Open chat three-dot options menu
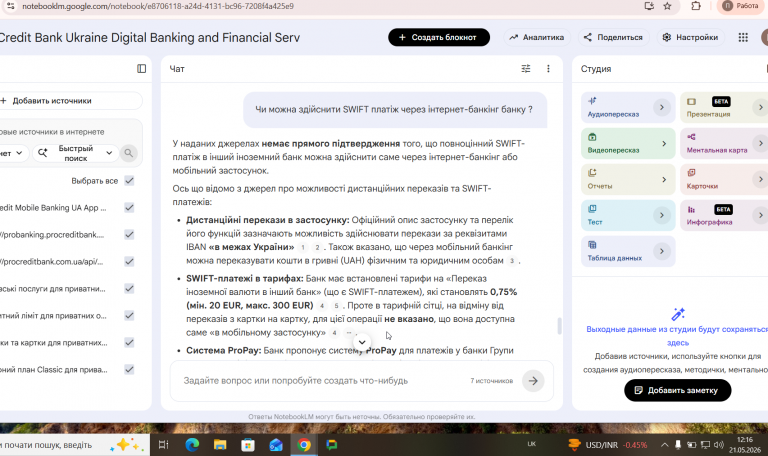Image resolution: width=768 pixels, height=456 pixels. [x=548, y=69]
